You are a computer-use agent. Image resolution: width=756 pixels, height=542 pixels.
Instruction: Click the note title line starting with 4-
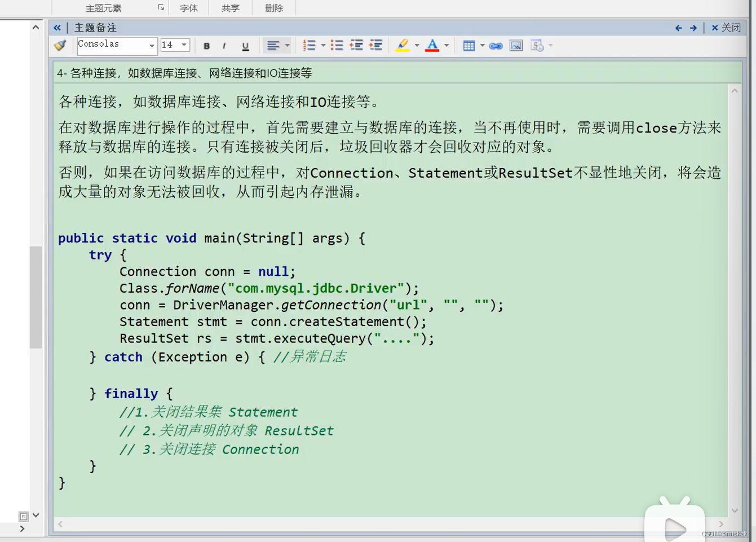tap(184, 73)
